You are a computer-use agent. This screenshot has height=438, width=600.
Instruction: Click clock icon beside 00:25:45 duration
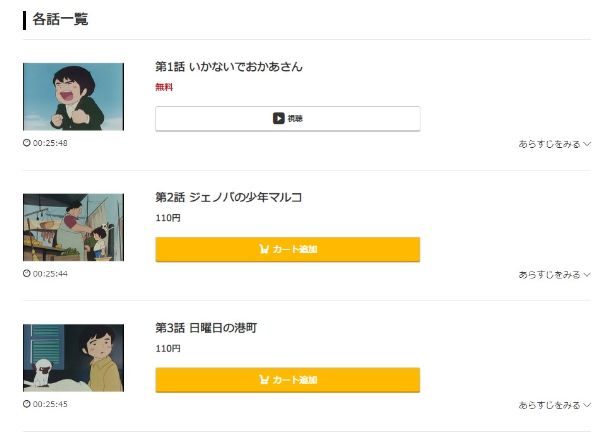[27, 404]
